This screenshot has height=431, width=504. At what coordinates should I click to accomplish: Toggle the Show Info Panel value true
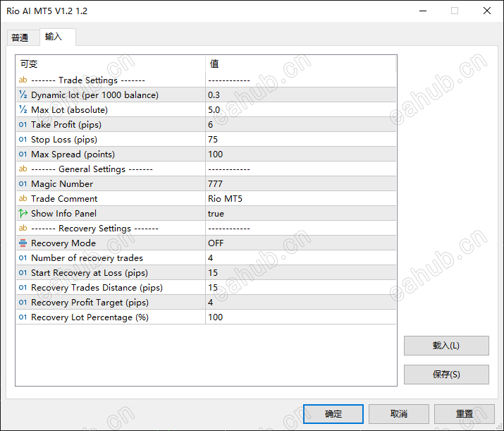pos(300,214)
